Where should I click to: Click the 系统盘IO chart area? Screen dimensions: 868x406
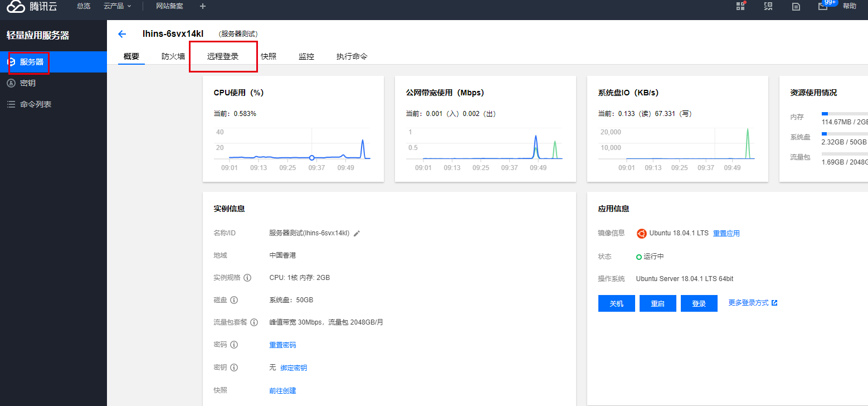(676, 144)
